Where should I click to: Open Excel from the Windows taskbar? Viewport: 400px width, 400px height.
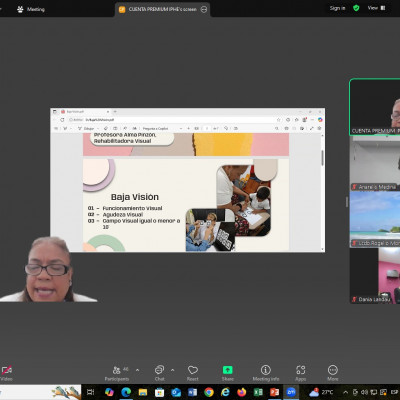258,392
